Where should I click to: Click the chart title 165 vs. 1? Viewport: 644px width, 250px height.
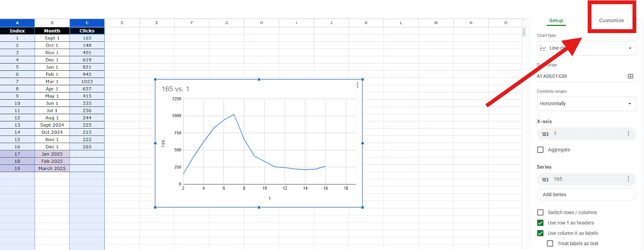175,89
